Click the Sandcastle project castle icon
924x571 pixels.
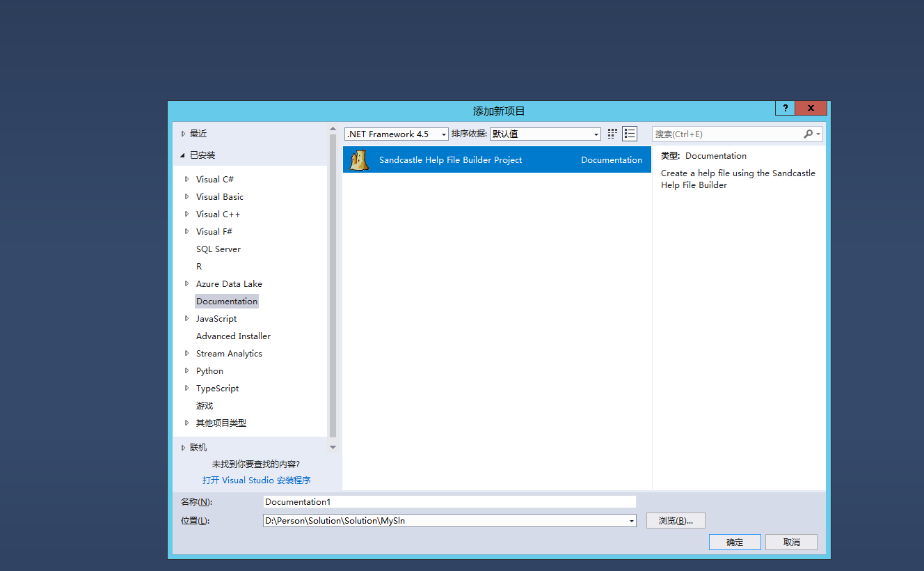click(359, 160)
